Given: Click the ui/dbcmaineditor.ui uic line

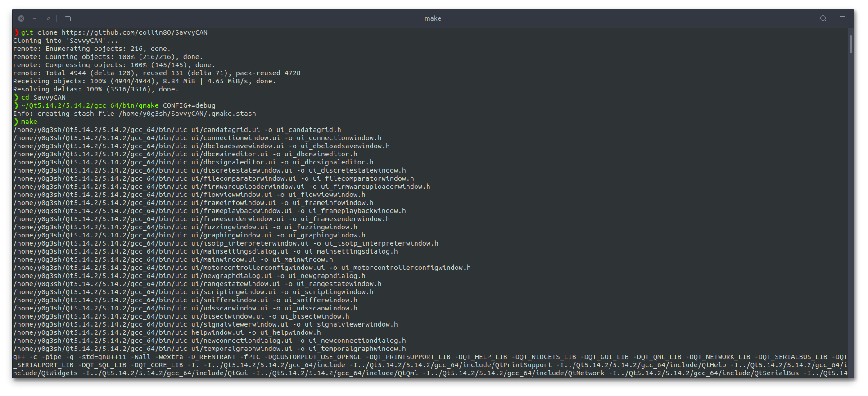Looking at the screenshot, I should pyautogui.click(x=185, y=154).
